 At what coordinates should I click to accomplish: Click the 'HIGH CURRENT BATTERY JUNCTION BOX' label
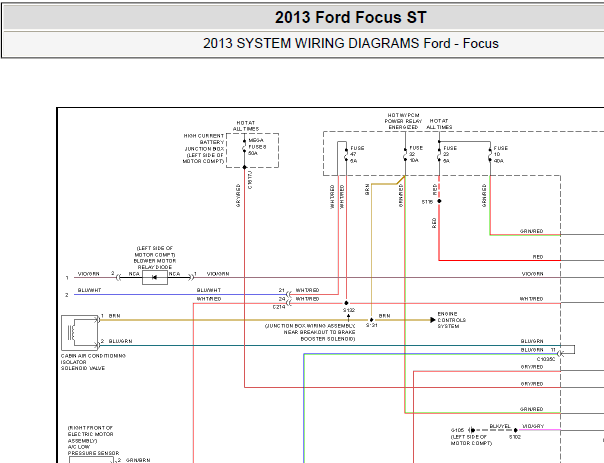(204, 142)
